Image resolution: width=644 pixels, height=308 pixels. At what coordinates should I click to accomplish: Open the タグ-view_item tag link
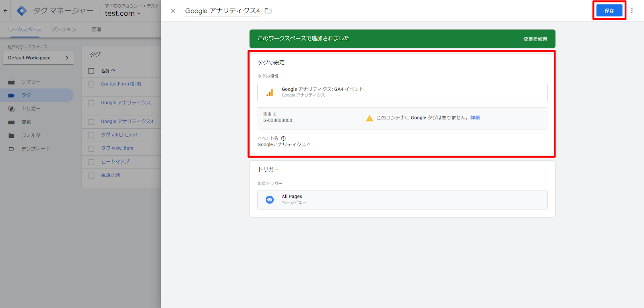click(117, 148)
